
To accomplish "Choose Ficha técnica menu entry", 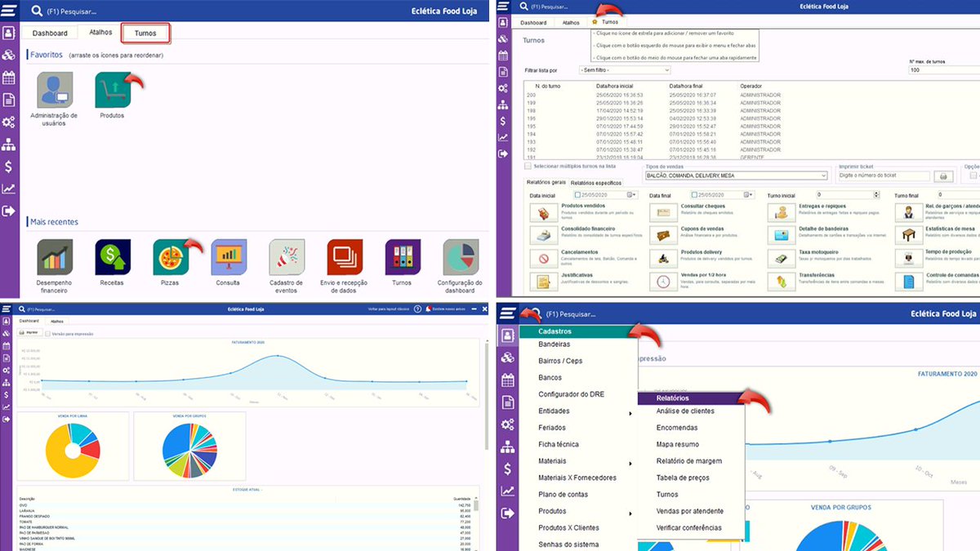I will point(559,444).
